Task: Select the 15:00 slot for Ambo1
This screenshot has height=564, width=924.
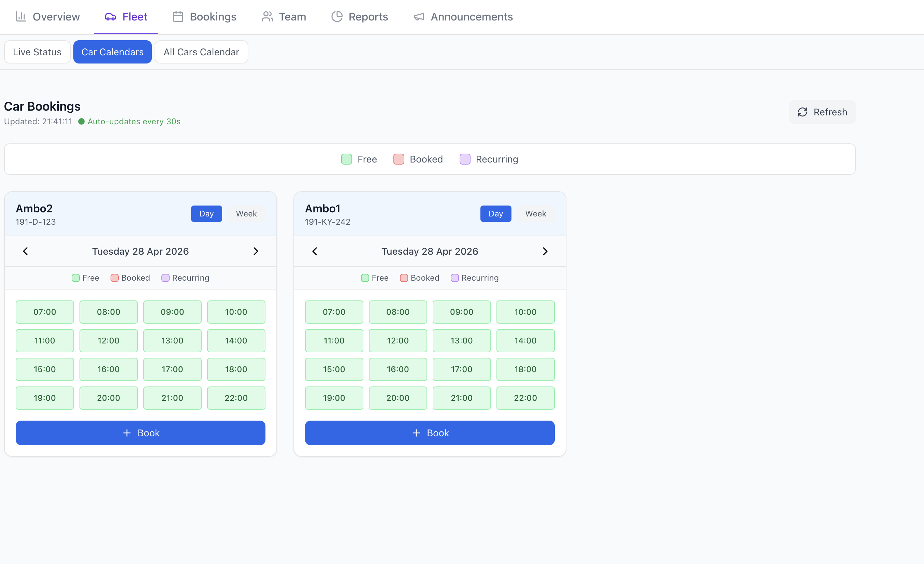Action: pyautogui.click(x=334, y=369)
